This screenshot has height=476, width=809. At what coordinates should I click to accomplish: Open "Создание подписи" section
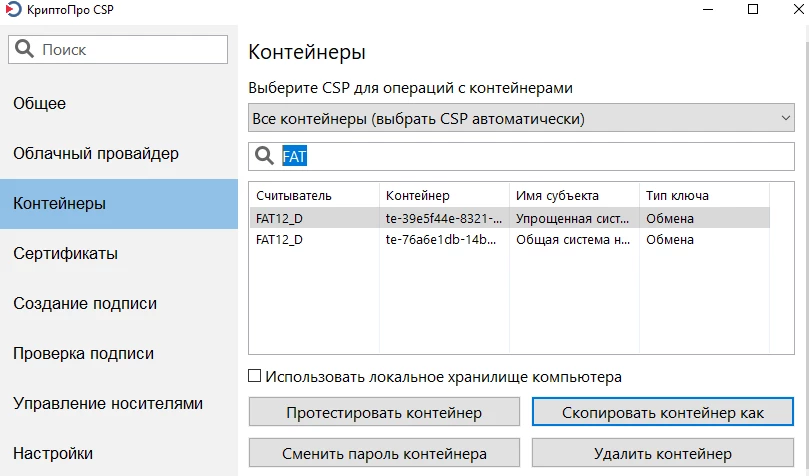tap(85, 303)
